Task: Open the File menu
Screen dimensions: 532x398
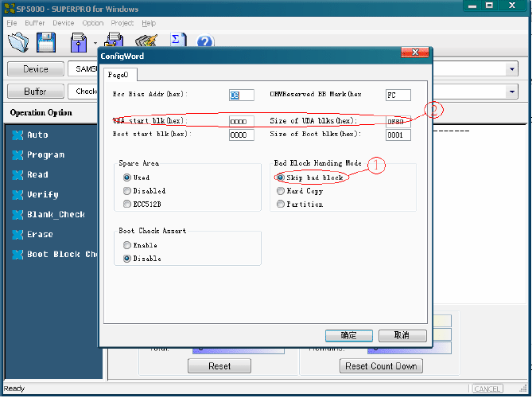Action: tap(12, 23)
